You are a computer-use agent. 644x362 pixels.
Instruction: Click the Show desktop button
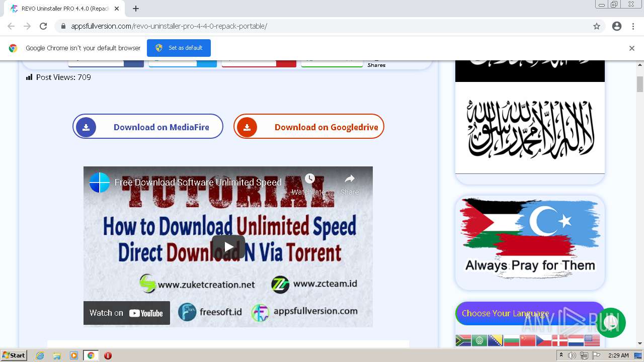pyautogui.click(x=639, y=355)
